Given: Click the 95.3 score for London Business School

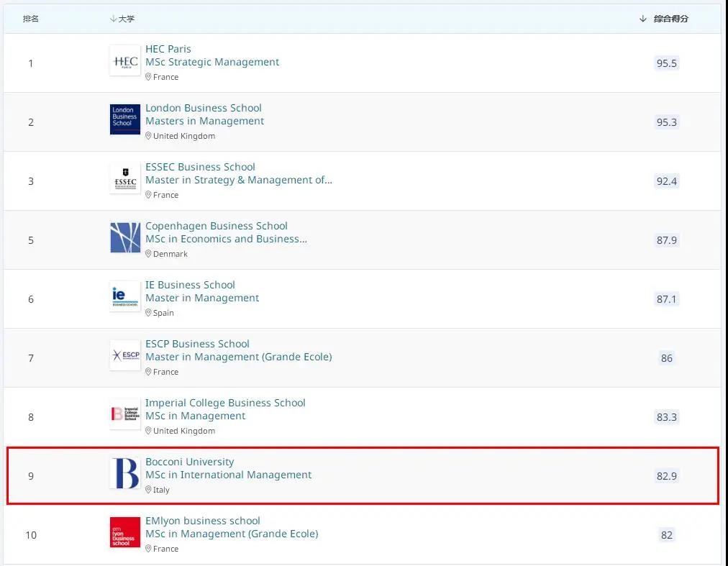Looking at the screenshot, I should point(666,122).
